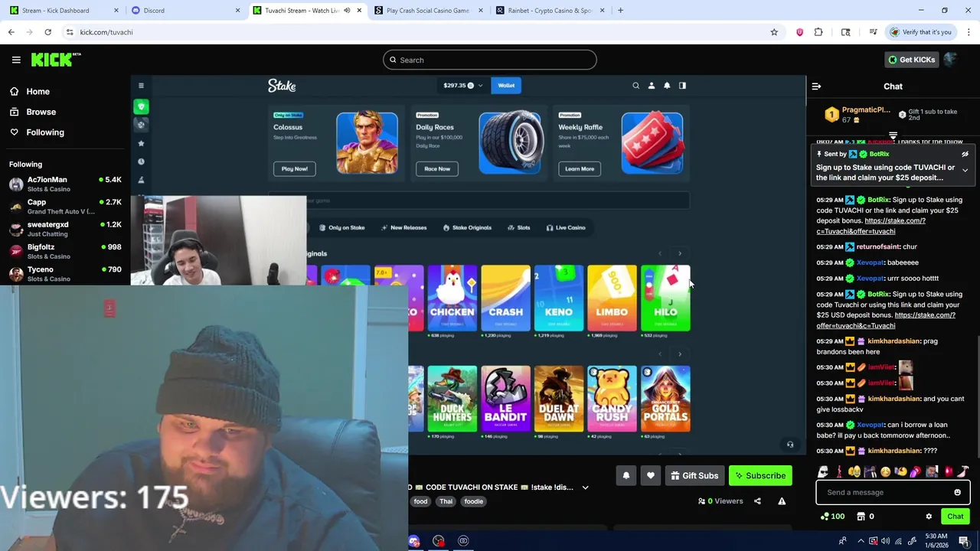
Task: Open the Stake sidebar menu icon
Action: pyautogui.click(x=141, y=86)
